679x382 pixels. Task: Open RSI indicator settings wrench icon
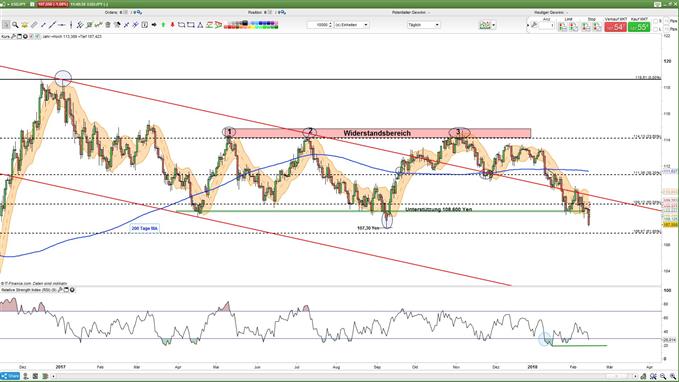pyautogui.click(x=61, y=290)
